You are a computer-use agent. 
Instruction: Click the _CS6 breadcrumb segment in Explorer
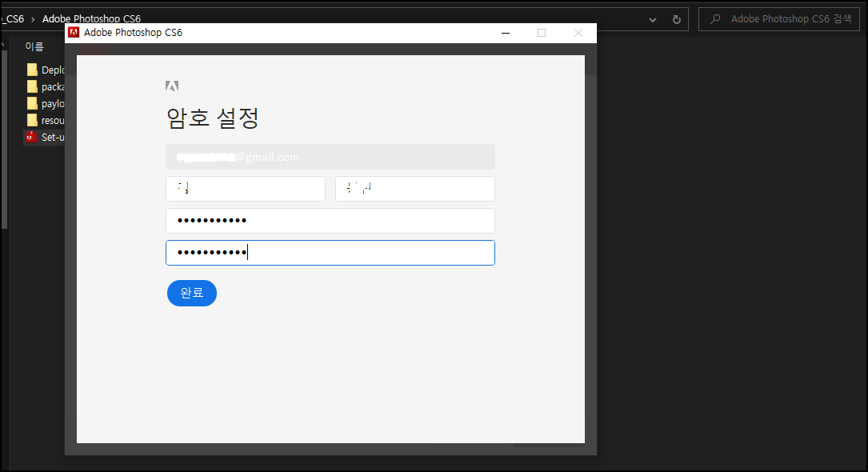(x=13, y=19)
